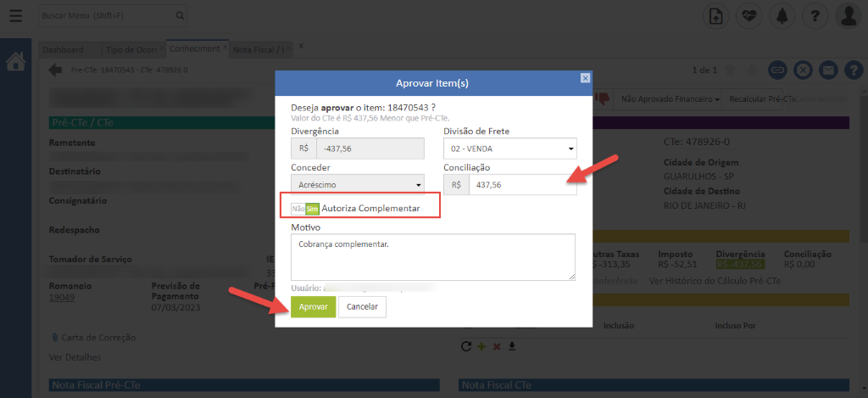The image size is (868, 398).
Task: Click the blue envelope email icon
Action: click(829, 70)
